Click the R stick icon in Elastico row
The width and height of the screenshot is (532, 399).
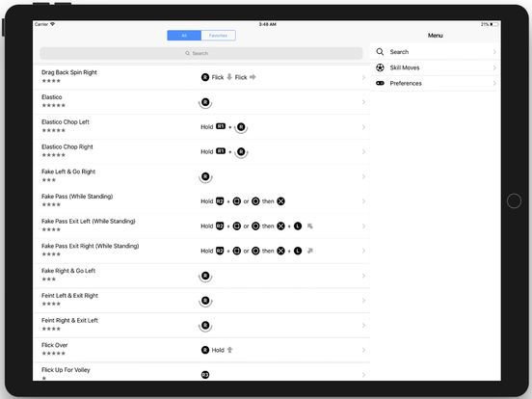pos(205,102)
